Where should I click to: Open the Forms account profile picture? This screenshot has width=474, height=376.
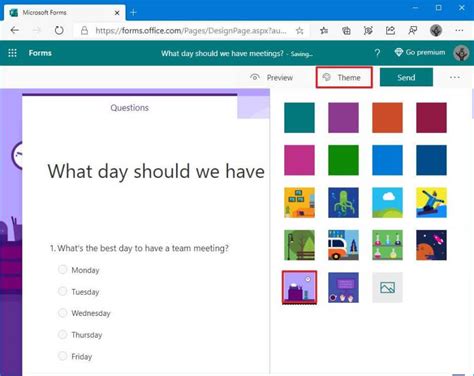coord(461,53)
